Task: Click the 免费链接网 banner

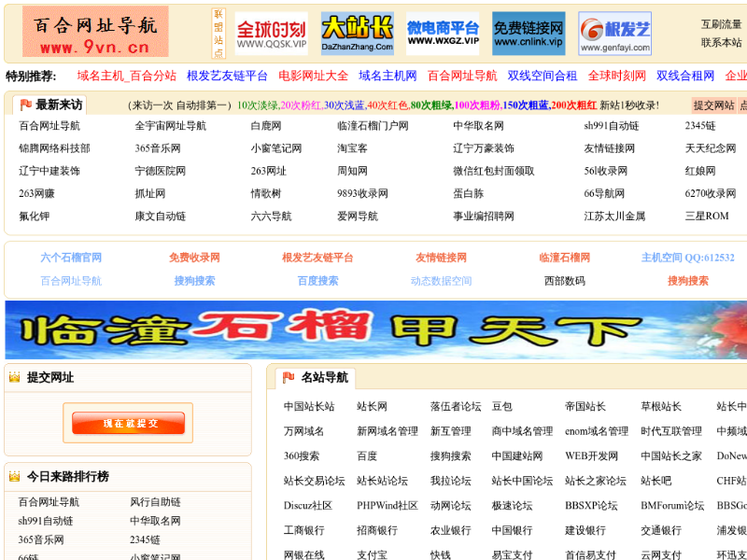Action: point(528,34)
